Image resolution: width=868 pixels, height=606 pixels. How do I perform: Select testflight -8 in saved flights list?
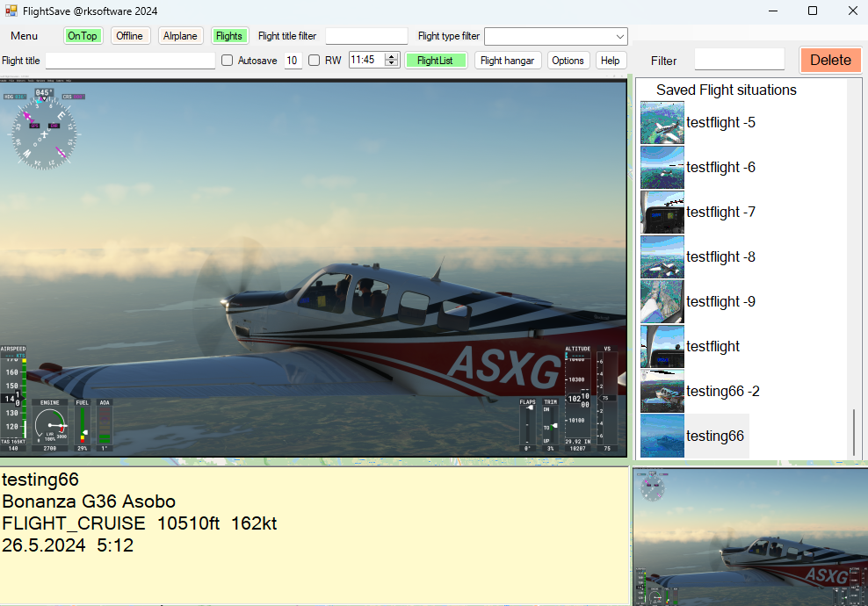(x=720, y=257)
